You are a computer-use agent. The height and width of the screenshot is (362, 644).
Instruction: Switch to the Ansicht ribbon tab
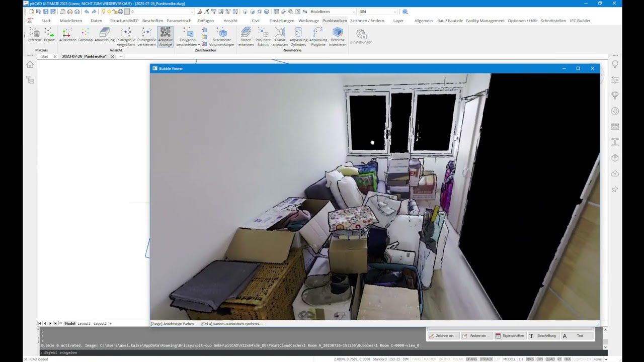point(230,21)
